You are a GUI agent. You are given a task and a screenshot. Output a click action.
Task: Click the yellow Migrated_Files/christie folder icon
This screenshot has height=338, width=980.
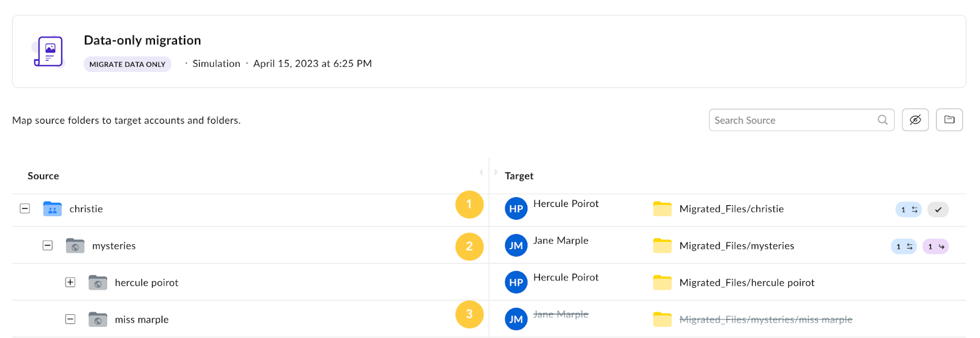click(x=662, y=209)
